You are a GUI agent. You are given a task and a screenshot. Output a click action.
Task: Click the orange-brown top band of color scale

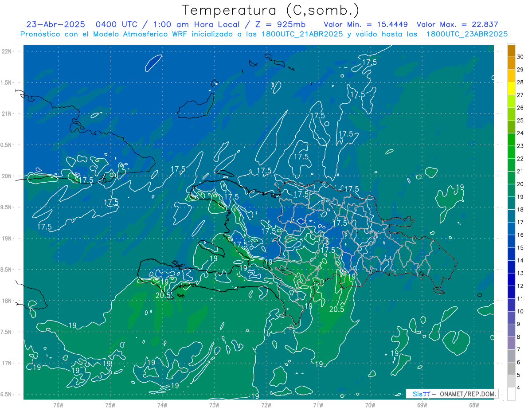(511, 51)
